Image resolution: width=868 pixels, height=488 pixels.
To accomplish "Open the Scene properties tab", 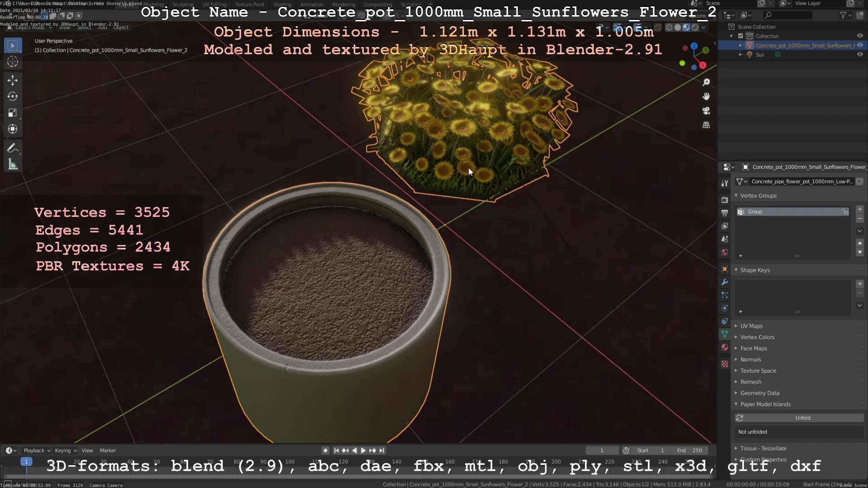I will [724, 239].
